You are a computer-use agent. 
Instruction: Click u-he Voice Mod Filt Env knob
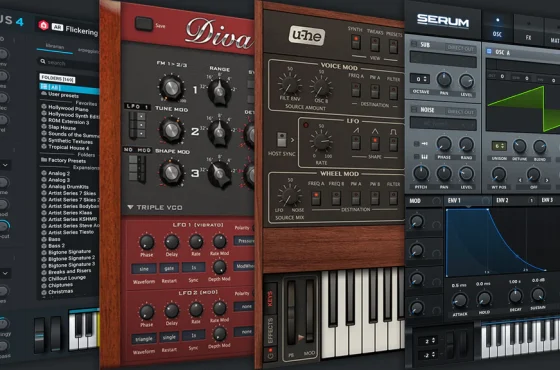[x=290, y=84]
